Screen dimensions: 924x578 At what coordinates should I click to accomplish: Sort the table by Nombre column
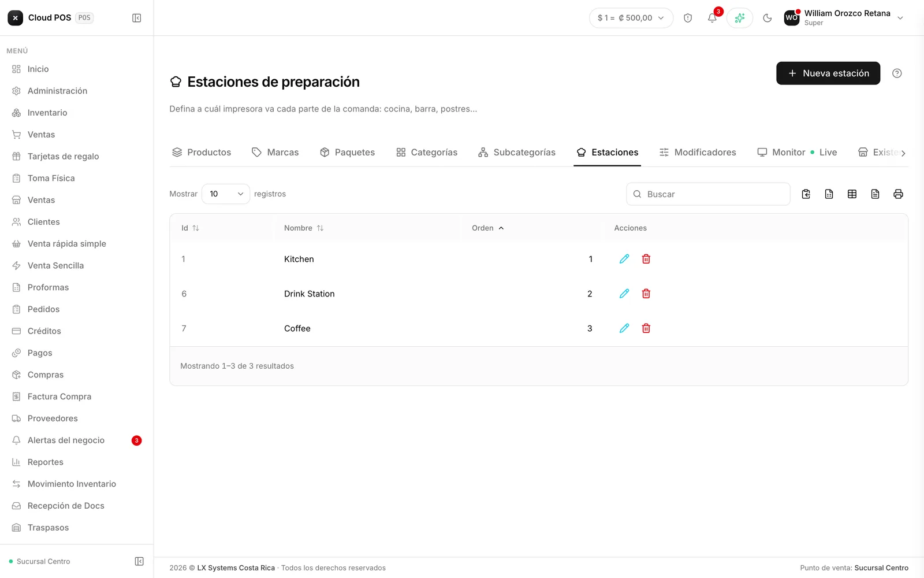coord(304,228)
